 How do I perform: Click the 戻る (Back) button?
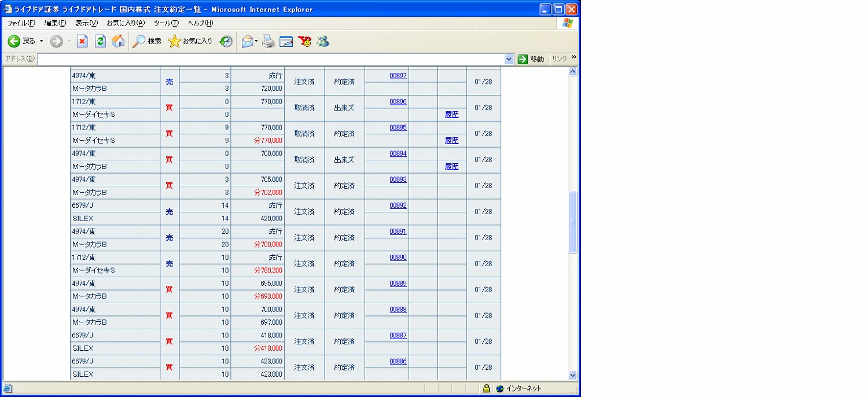click(x=21, y=41)
